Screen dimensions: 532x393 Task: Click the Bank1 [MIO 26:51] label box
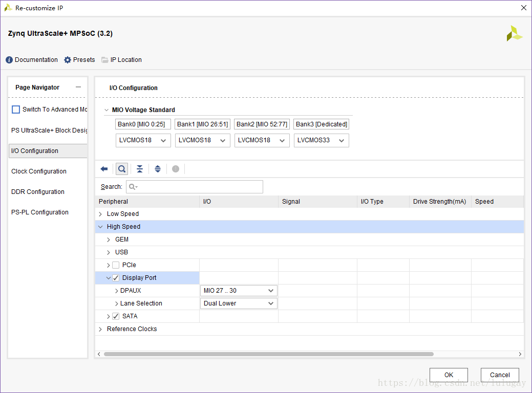203,124
